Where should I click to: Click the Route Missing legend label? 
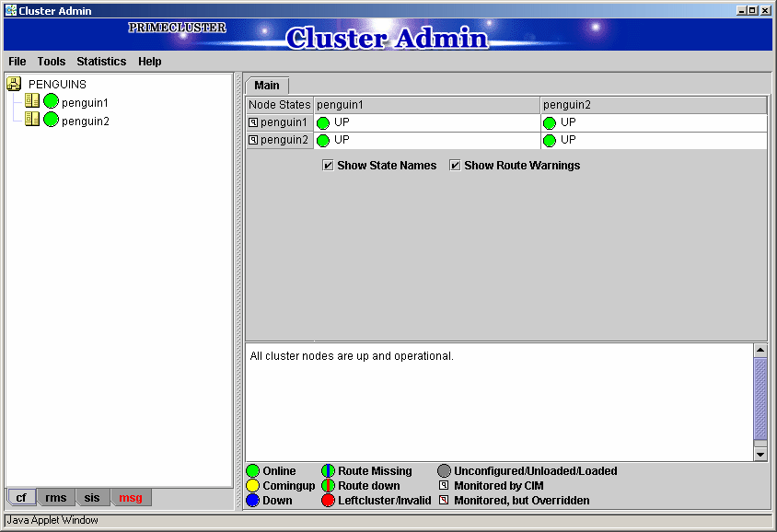[375, 470]
